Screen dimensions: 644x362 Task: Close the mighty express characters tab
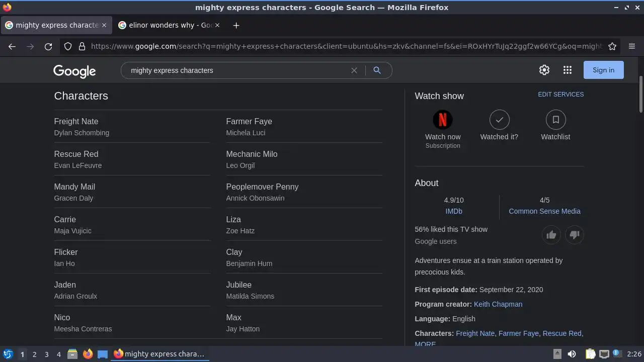[x=104, y=25]
